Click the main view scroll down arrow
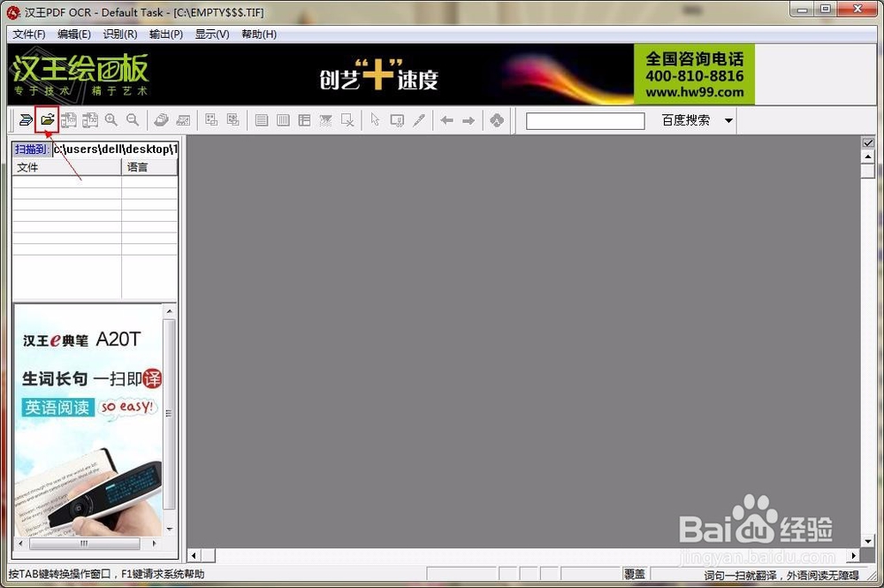 (868, 541)
